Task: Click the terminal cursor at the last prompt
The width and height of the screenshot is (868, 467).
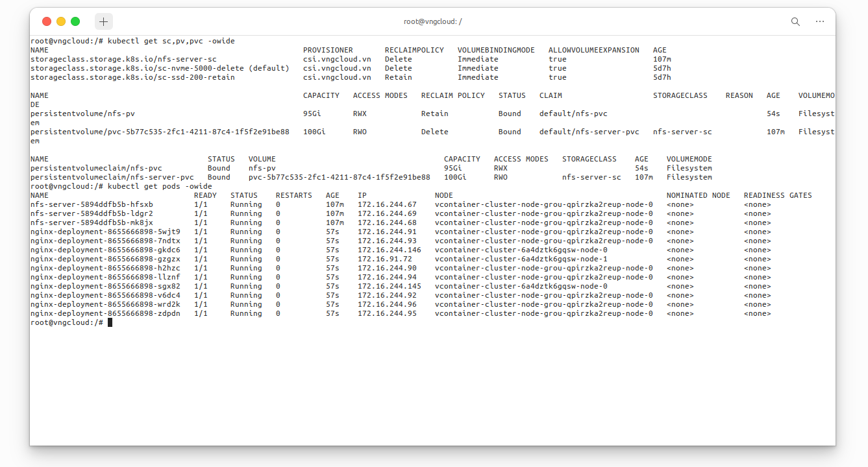Action: pyautogui.click(x=110, y=322)
